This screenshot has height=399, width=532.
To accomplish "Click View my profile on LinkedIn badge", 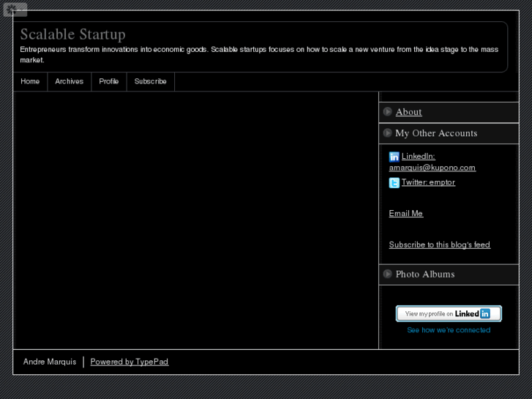I will [x=449, y=313].
